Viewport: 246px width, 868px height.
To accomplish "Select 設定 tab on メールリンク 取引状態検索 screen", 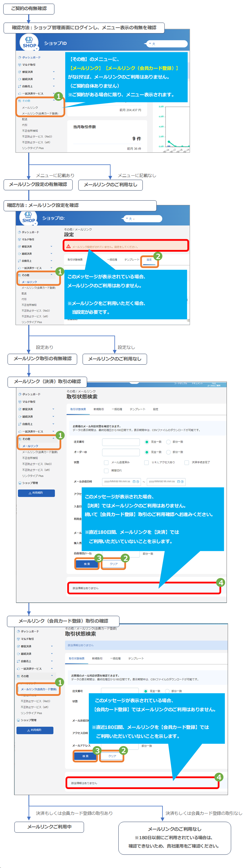I will pyautogui.click(x=155, y=409).
